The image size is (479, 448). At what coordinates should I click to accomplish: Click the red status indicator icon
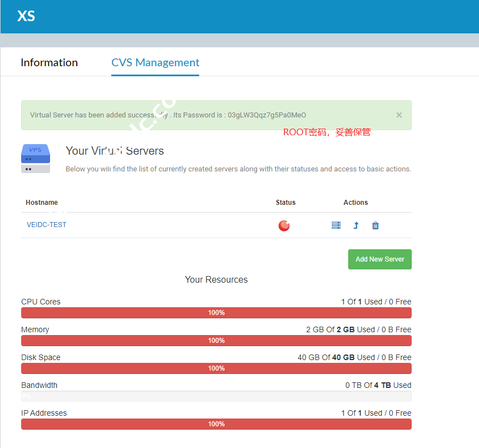point(284,225)
